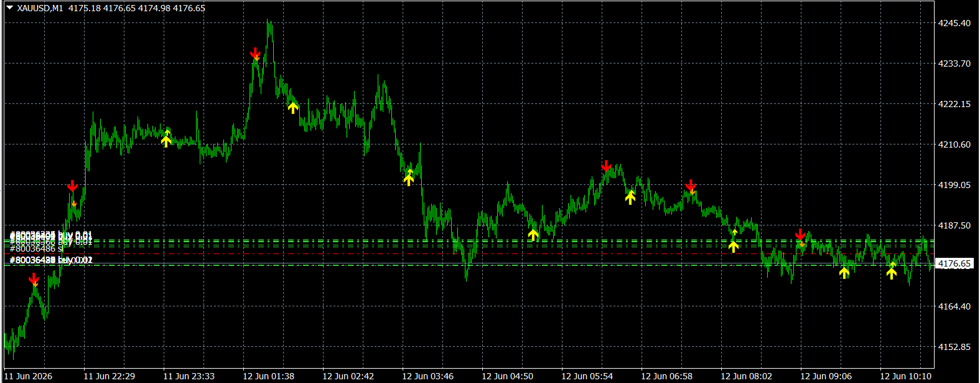This screenshot has width=980, height=383.
Task: Select the 4222.15 price scale label
Action: 954,104
